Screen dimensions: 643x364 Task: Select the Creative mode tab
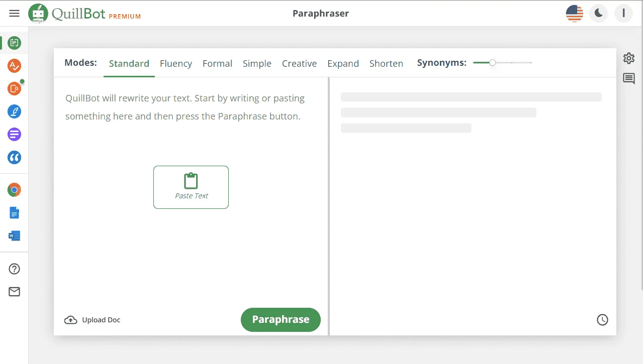(299, 64)
